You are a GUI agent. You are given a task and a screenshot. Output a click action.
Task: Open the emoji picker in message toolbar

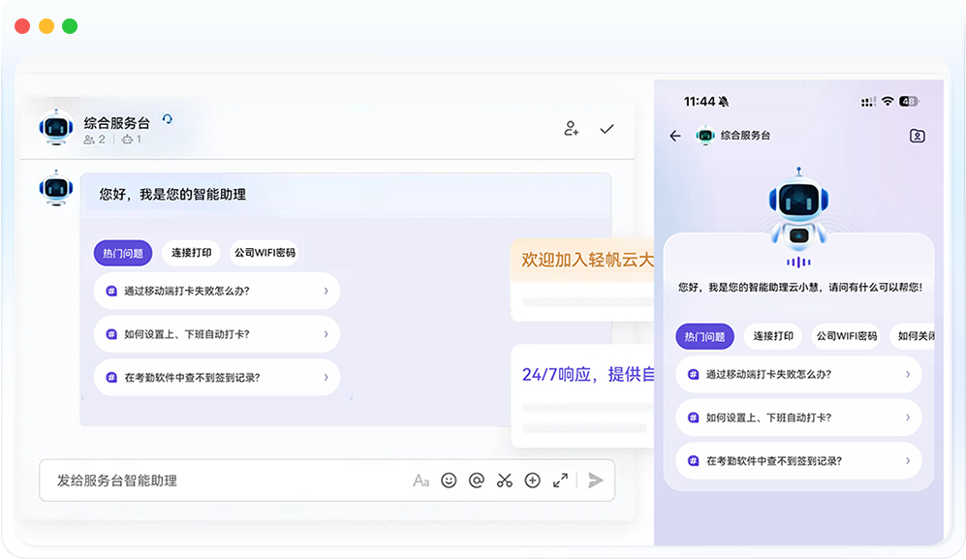click(x=449, y=481)
